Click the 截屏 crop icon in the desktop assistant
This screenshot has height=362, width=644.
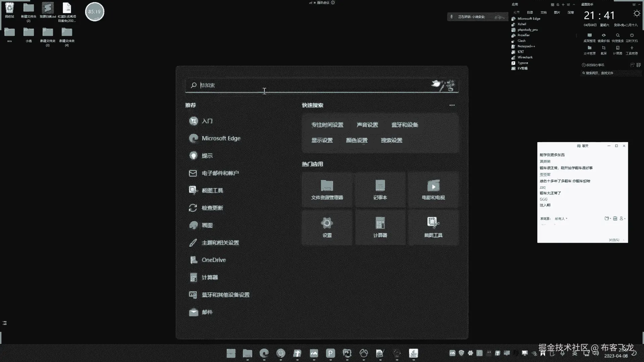(x=603, y=48)
